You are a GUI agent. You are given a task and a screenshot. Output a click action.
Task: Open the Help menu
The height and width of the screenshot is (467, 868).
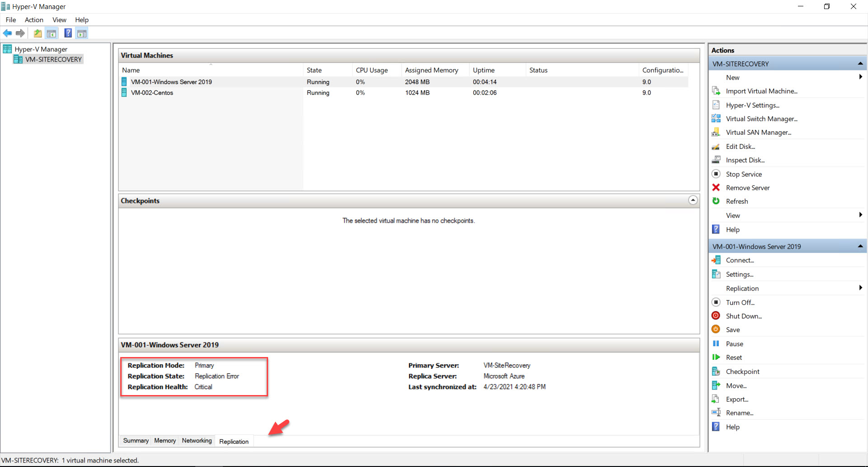pos(82,20)
